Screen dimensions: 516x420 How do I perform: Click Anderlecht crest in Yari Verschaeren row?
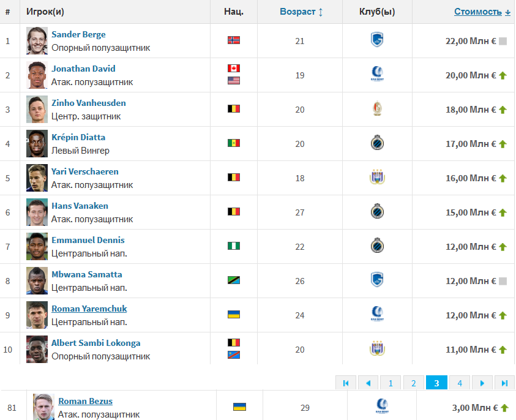pyautogui.click(x=377, y=178)
